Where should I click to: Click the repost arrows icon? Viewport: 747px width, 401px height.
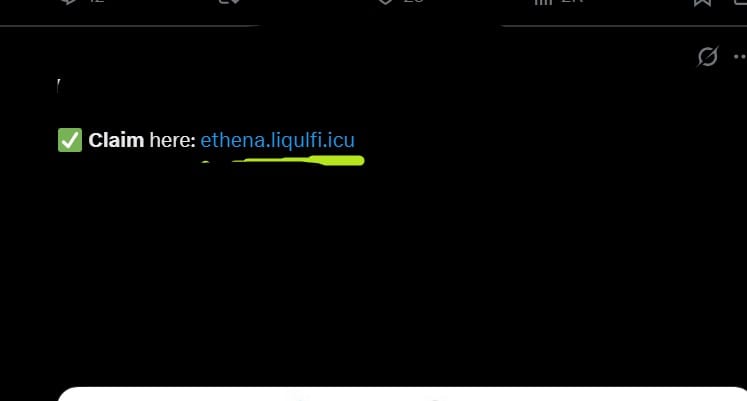229,2
